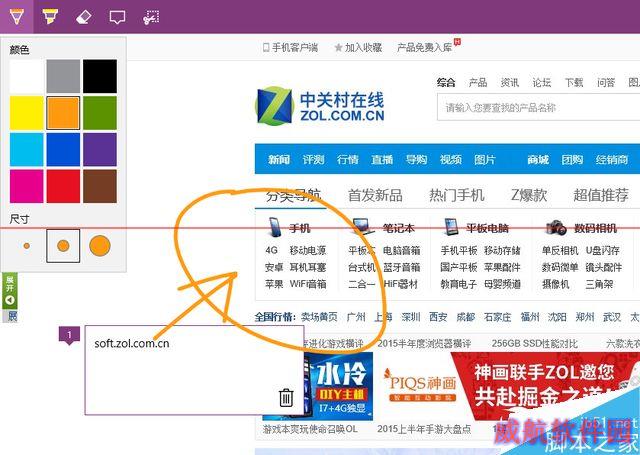Select the 下载 search tab

(x=574, y=82)
